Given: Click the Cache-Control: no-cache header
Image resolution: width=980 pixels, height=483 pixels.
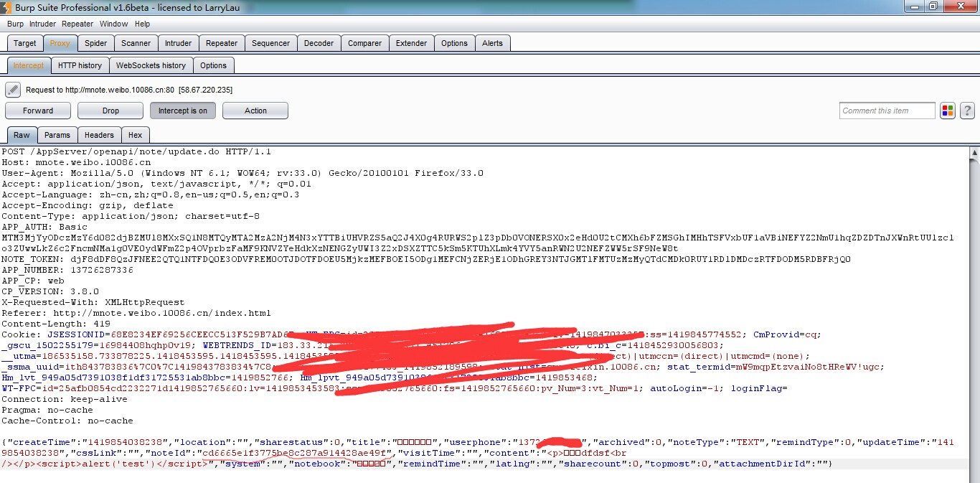Looking at the screenshot, I should (x=67, y=421).
